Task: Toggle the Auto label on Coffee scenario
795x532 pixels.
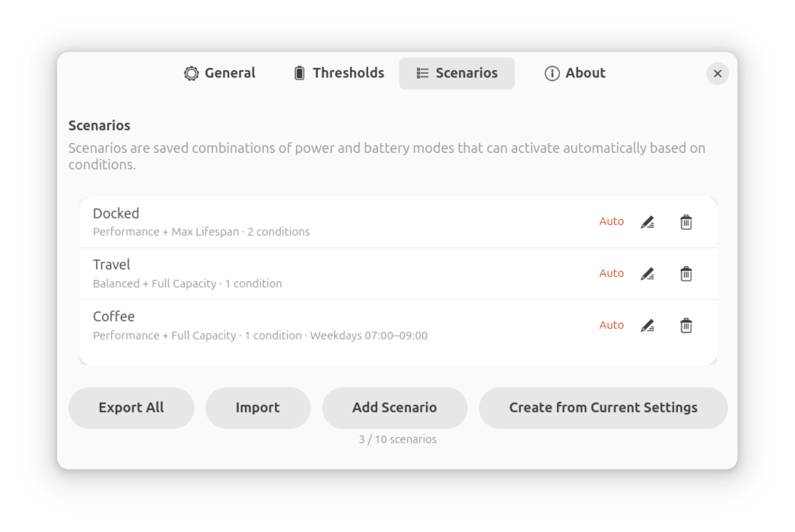Action: point(611,325)
